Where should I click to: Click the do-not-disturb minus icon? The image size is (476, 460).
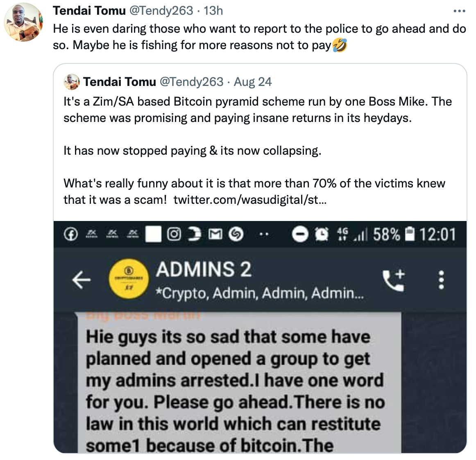coord(300,235)
